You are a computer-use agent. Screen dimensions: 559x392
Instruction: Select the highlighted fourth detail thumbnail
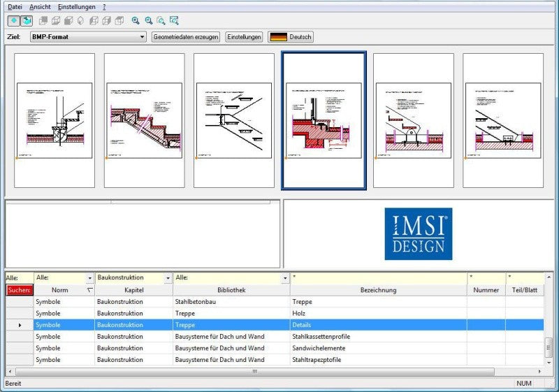324,120
